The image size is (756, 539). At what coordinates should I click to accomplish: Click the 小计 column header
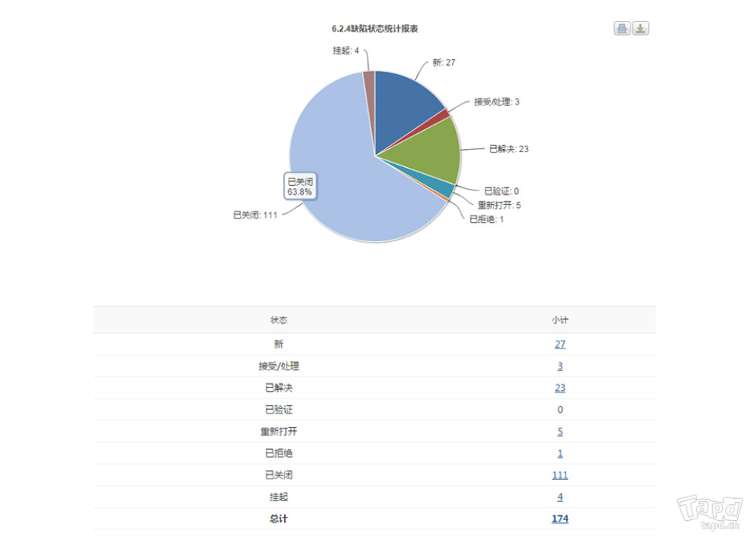click(559, 320)
